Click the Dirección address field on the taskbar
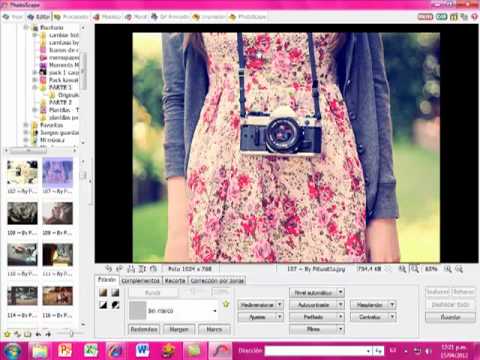480x360 pixels. tap(318, 351)
